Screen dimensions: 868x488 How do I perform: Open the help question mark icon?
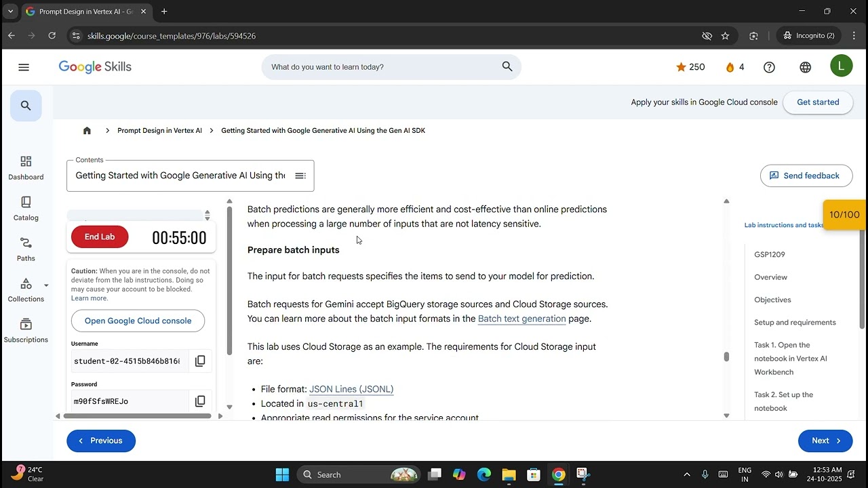(769, 67)
